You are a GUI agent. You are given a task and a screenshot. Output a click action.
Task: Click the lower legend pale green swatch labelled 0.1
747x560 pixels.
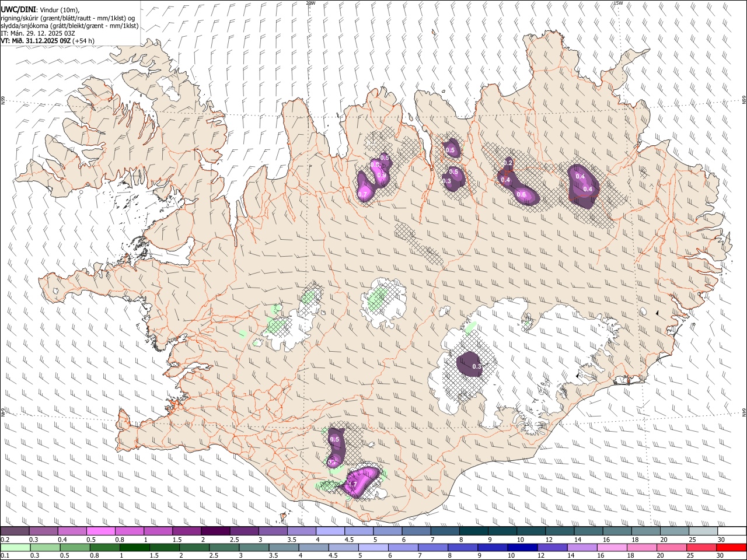pos(15,547)
